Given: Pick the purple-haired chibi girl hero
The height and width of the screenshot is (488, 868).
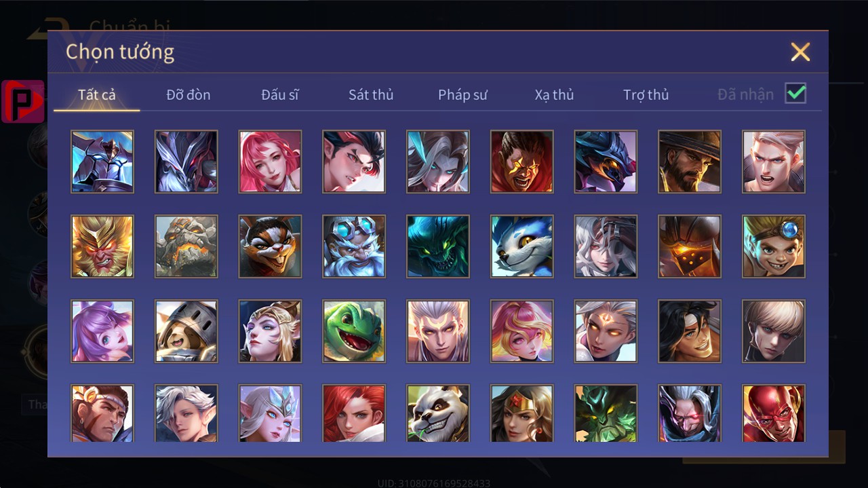Looking at the screenshot, I should 102,331.
